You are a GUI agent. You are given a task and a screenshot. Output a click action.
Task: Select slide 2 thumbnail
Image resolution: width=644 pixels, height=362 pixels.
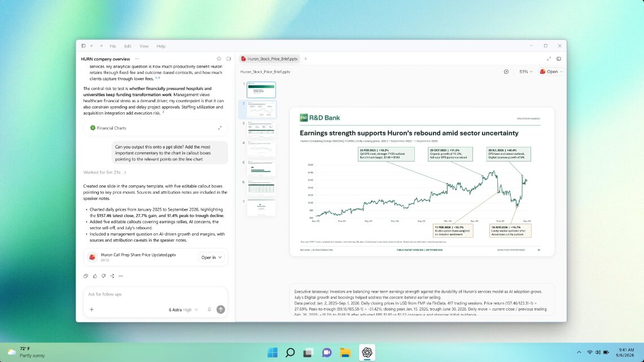pos(261,110)
